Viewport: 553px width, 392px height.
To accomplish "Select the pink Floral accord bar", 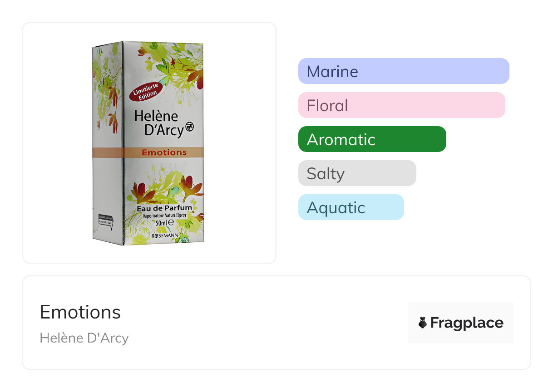I will pyautogui.click(x=401, y=105).
